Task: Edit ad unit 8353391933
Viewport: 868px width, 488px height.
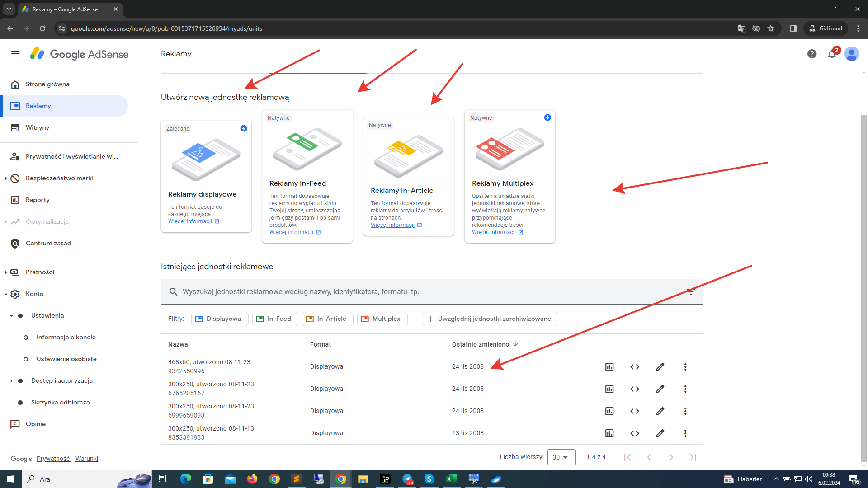Action: point(660,433)
